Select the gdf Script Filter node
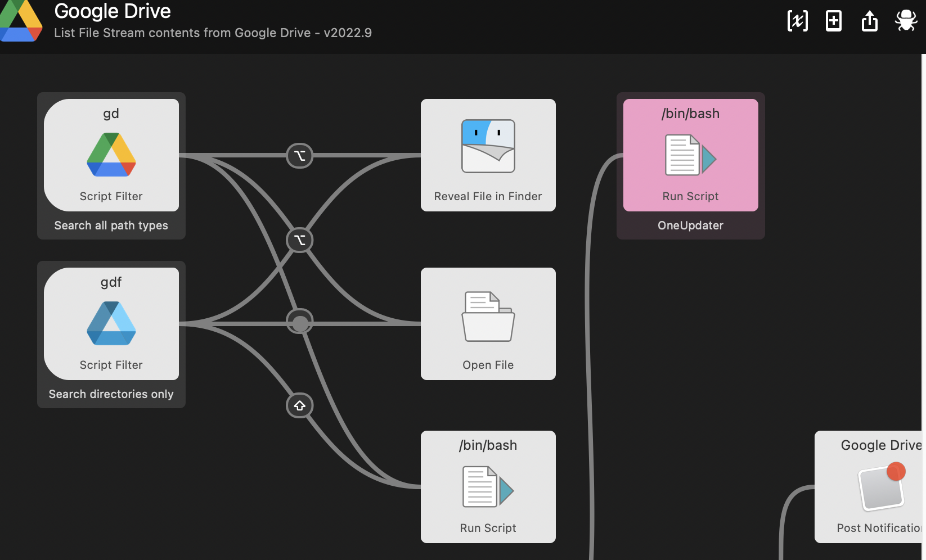Image resolution: width=926 pixels, height=560 pixels. 111,324
